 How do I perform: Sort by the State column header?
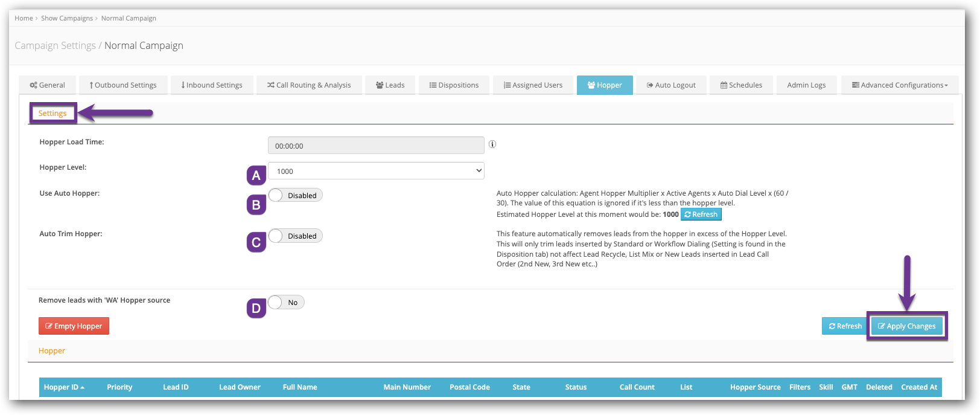click(521, 387)
